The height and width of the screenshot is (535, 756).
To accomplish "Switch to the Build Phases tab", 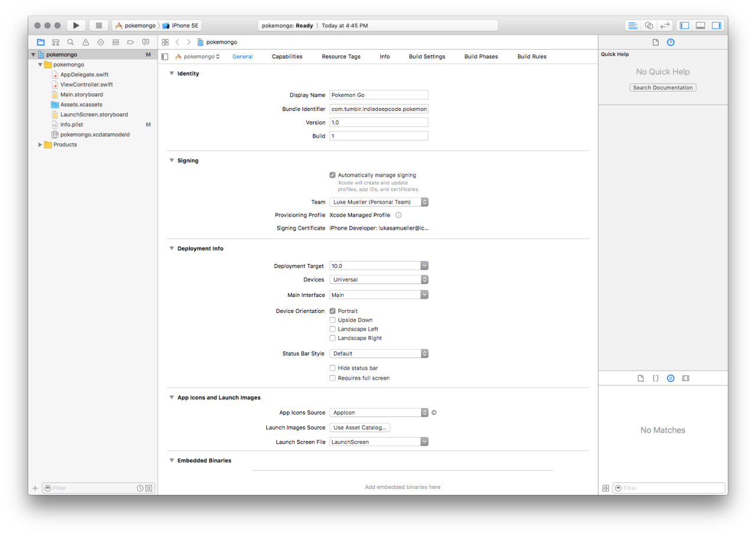I will [481, 57].
